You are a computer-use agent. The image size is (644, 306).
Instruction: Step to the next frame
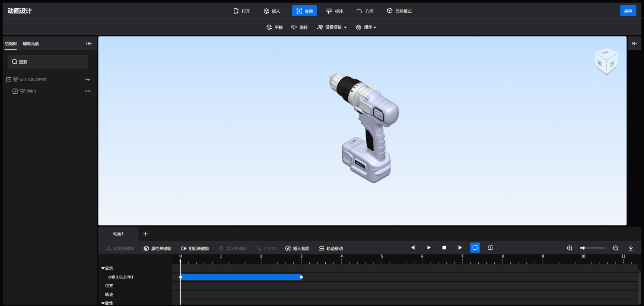(x=460, y=247)
